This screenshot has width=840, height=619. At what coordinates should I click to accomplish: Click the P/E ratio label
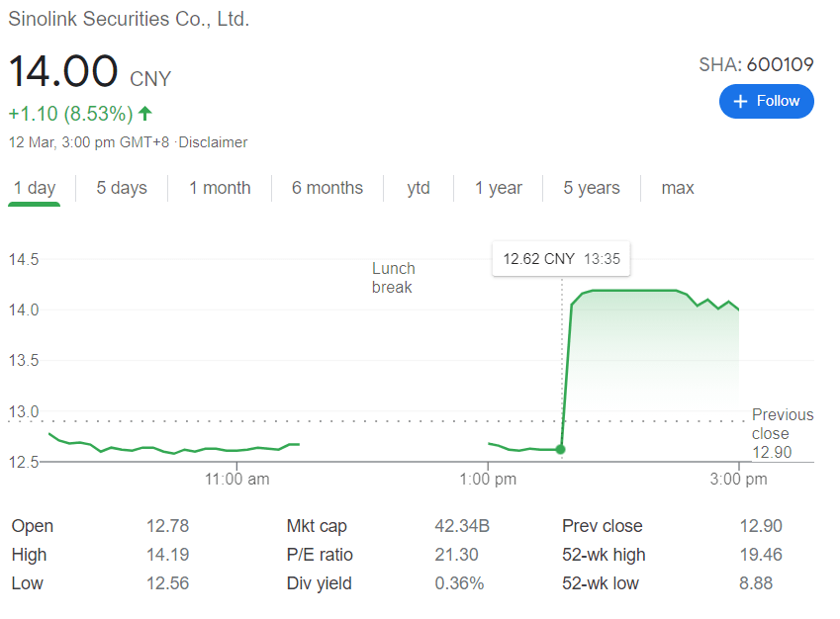tap(320, 555)
